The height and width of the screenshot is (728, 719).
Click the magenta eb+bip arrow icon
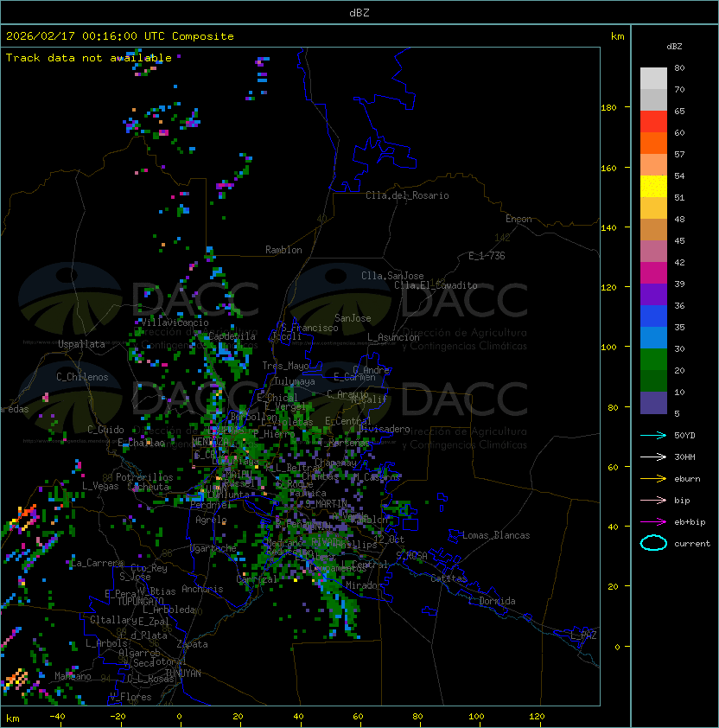click(653, 522)
